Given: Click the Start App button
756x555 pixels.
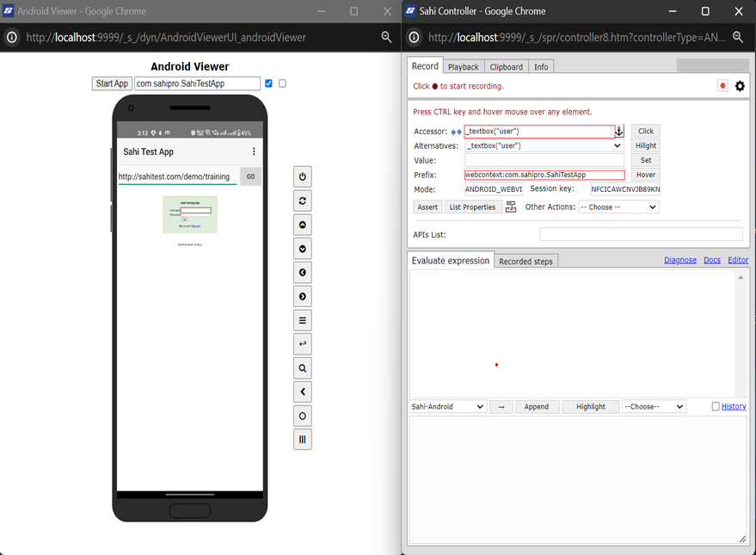Looking at the screenshot, I should coord(112,83).
